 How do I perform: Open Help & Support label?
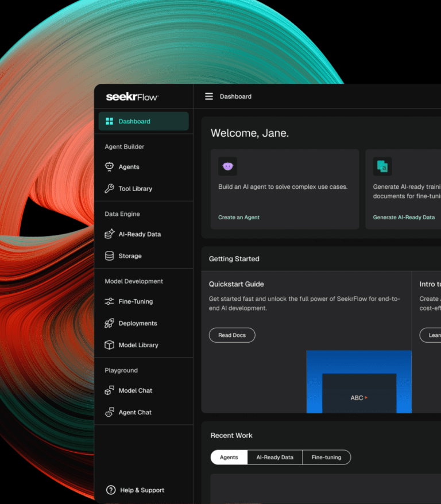tap(142, 490)
